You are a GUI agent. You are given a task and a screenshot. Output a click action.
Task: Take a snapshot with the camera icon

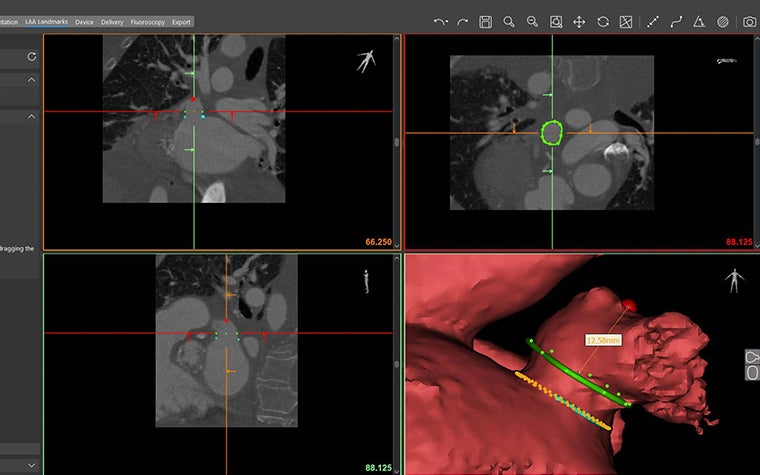click(749, 22)
